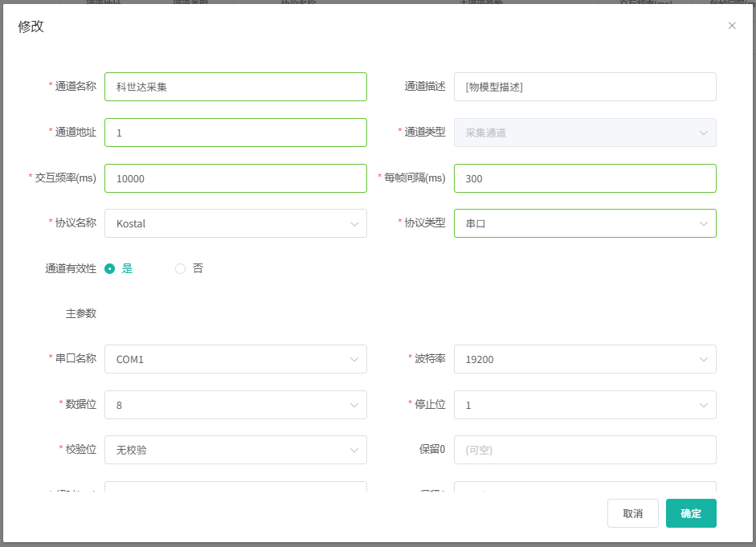Click the 每帧间隔(ms) field showing 300
756x547 pixels.
point(585,178)
